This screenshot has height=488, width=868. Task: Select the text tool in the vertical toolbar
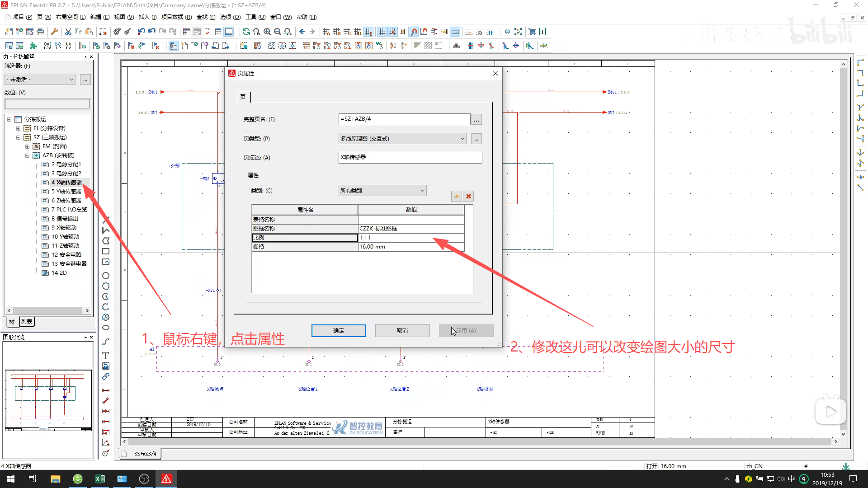(x=106, y=356)
